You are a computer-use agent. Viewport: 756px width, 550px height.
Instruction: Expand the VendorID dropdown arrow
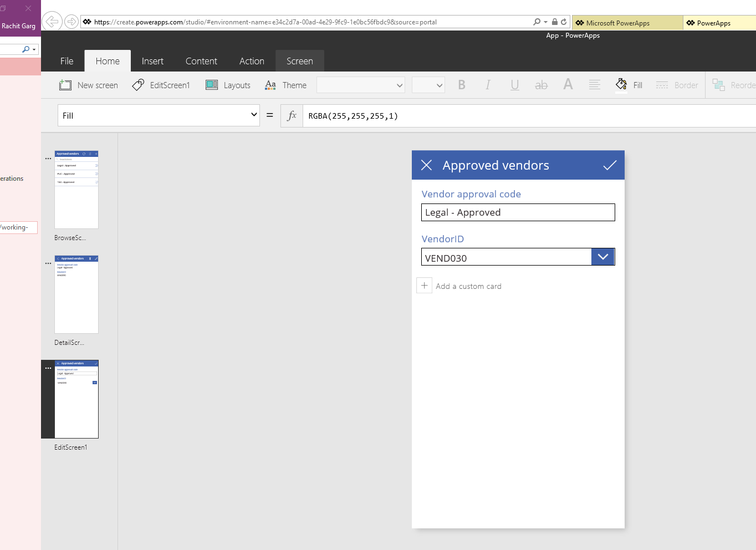tap(603, 257)
